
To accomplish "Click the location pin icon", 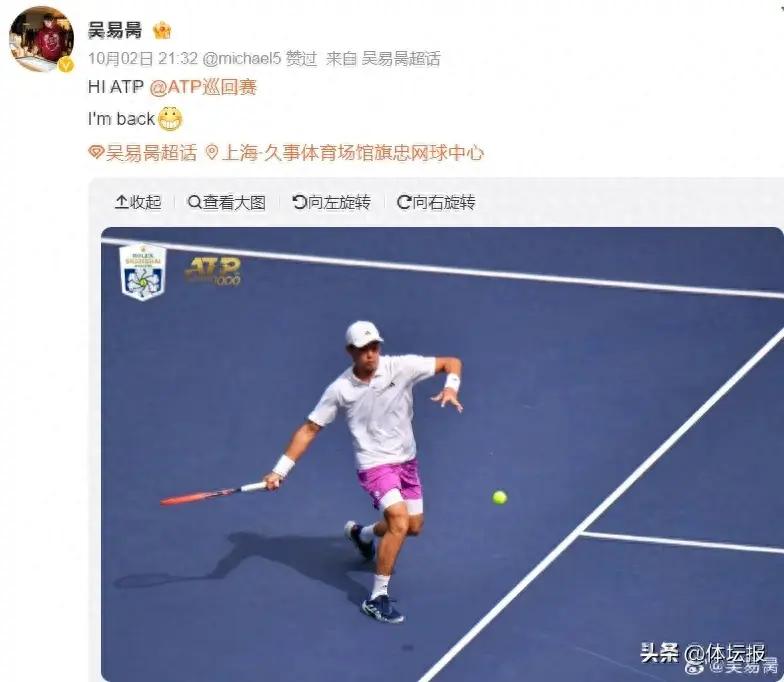I will pyautogui.click(x=212, y=152).
